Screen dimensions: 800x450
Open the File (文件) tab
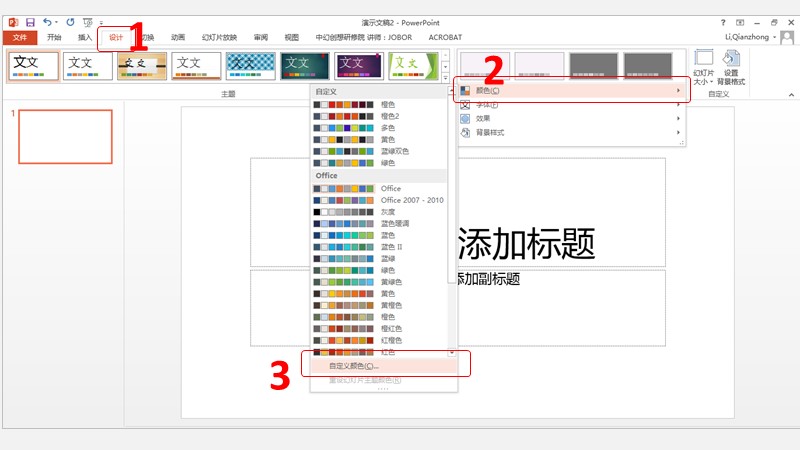pos(19,38)
